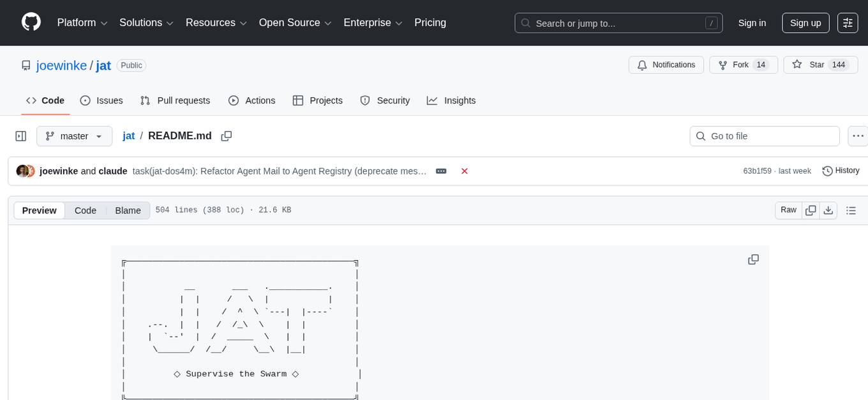Click the Sign up button
The width and height of the screenshot is (868, 400).
coord(805,22)
